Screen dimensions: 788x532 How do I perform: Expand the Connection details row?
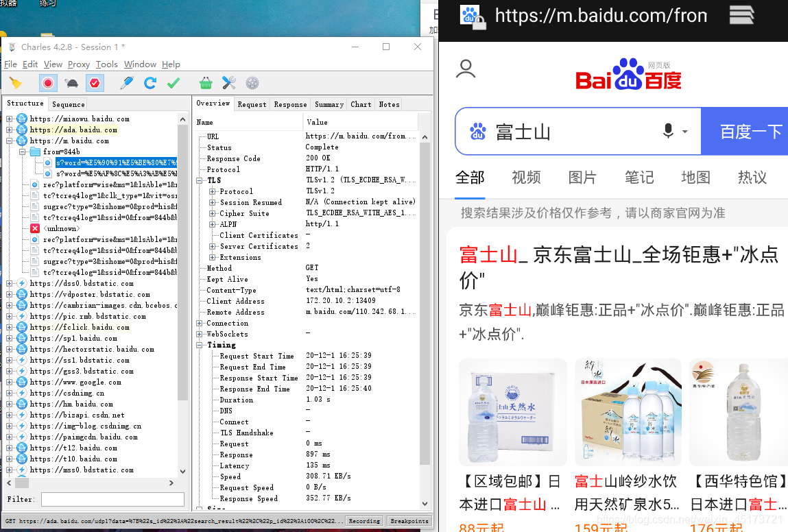tap(199, 323)
